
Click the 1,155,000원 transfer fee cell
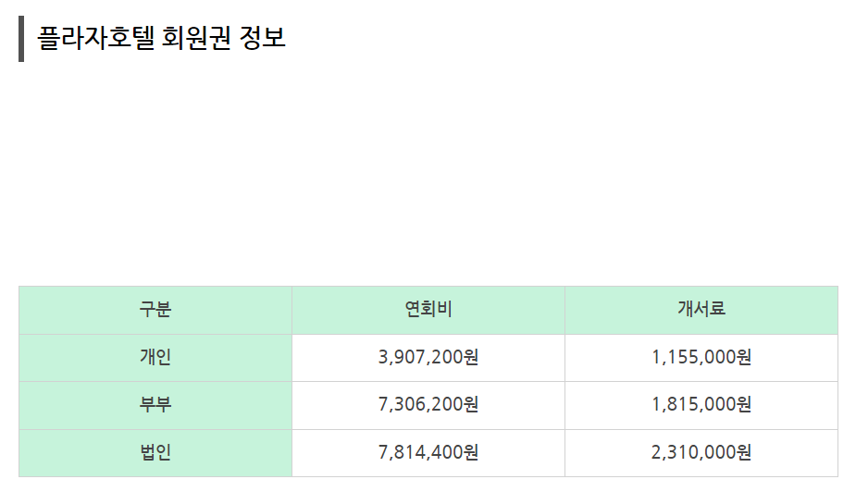tap(701, 358)
